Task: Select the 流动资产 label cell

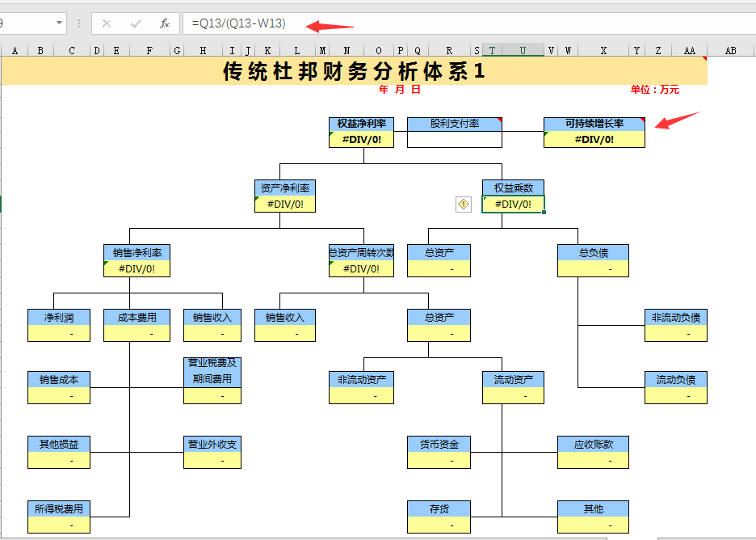Action: (x=514, y=380)
